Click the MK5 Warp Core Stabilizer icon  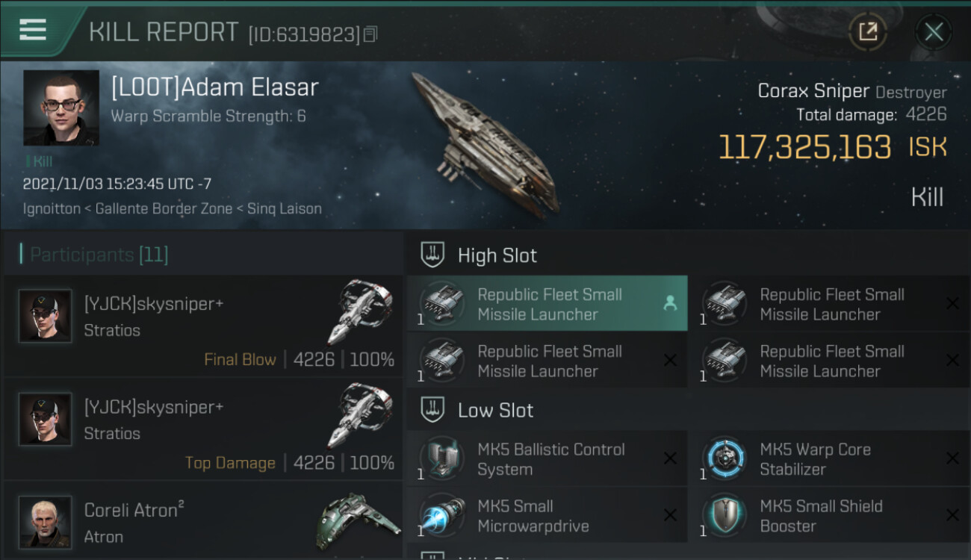(x=724, y=459)
